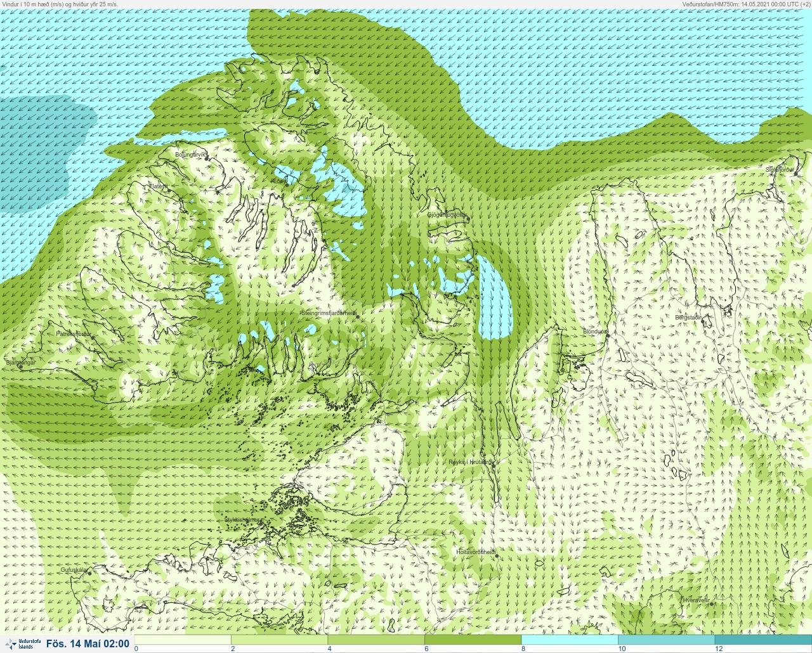
Task: Click the legend value 0
Action: click(x=136, y=649)
